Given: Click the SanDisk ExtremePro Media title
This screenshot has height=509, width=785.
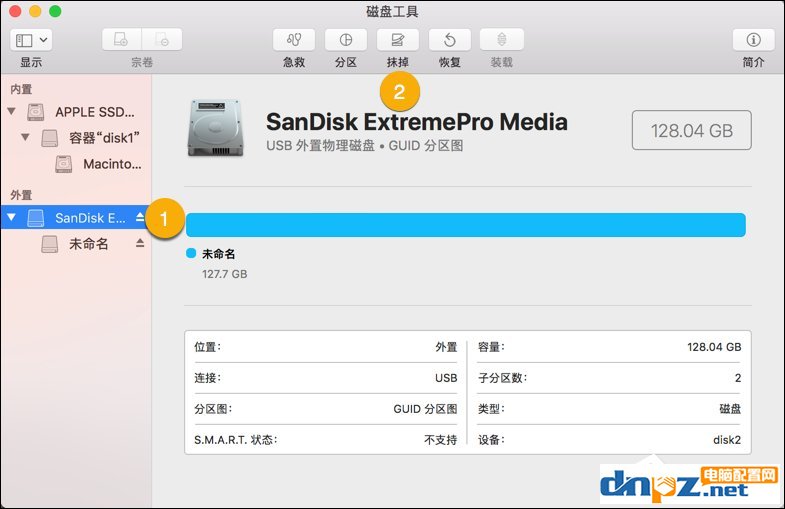Looking at the screenshot, I should coord(417,122).
